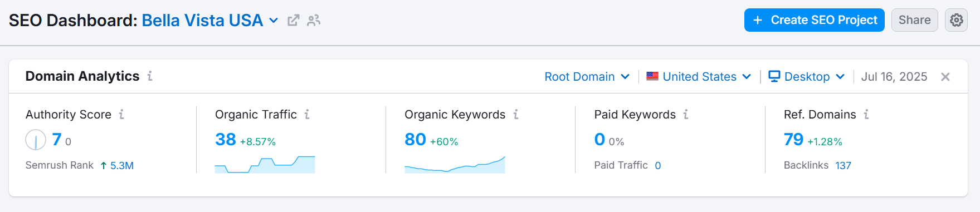Open the Root Domain scope dropdown
980x212 pixels.
[x=587, y=77]
